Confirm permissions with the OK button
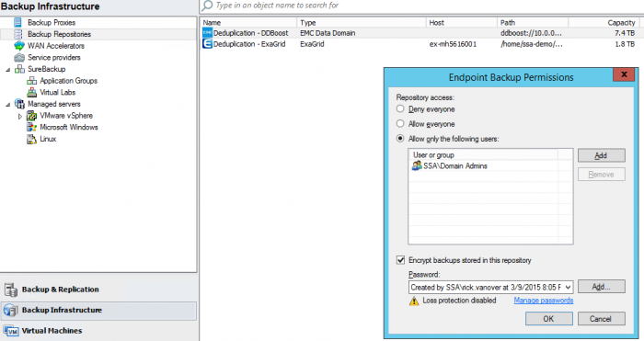Viewport: 644px width, 341px height. point(548,319)
